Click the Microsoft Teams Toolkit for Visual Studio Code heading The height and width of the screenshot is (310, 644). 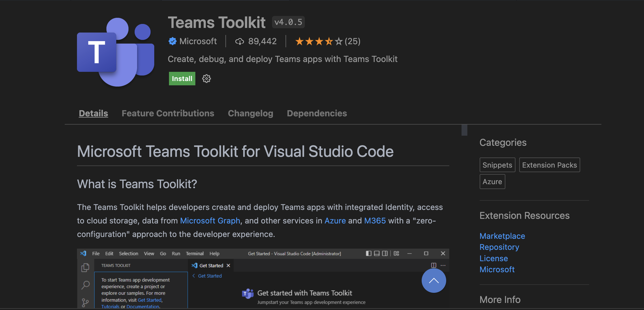click(x=235, y=152)
